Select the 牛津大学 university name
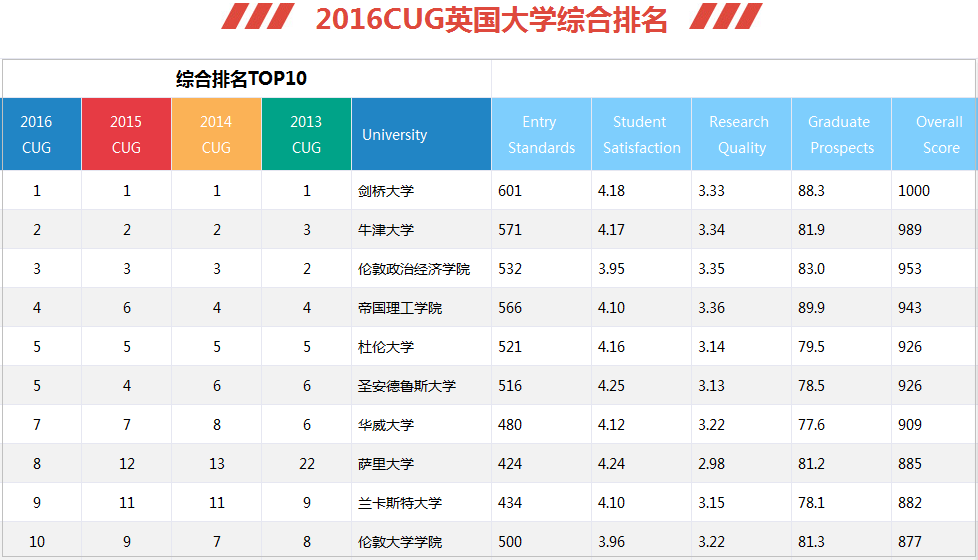 coord(385,229)
